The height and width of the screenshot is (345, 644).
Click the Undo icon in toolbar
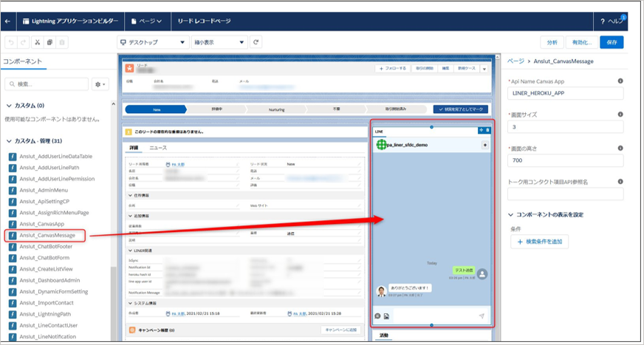[11, 42]
